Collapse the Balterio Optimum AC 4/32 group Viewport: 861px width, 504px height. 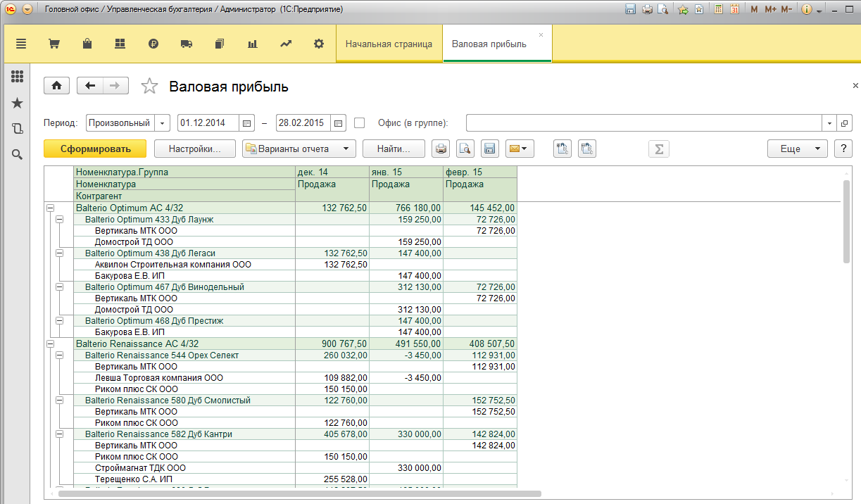(50, 208)
